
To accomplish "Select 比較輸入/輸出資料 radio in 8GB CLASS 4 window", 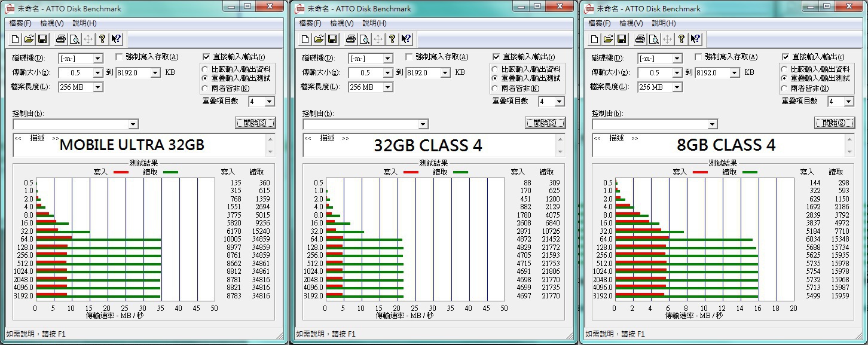I will 785,69.
